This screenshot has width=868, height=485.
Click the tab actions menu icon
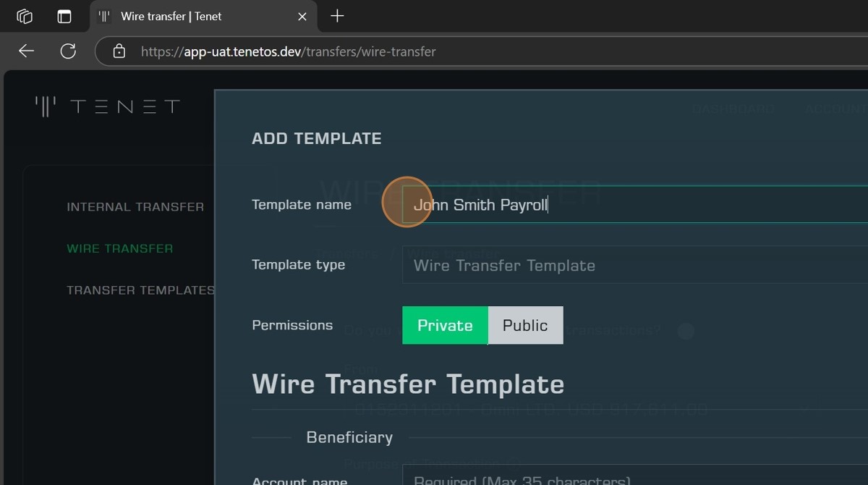64,16
